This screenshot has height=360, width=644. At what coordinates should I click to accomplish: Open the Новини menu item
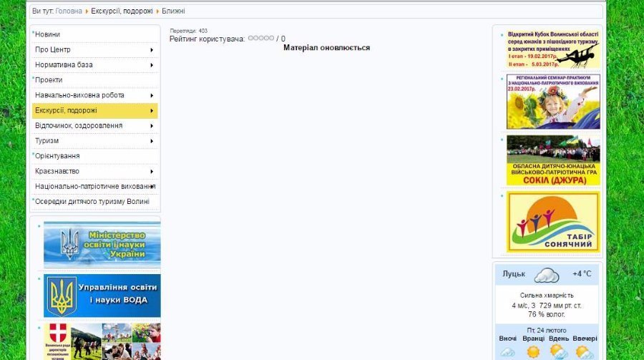click(48, 34)
